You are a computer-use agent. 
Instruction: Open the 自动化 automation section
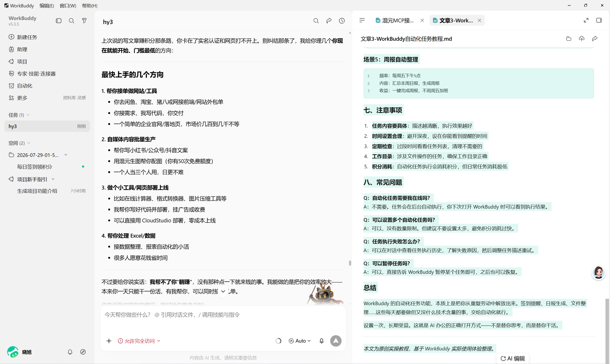coord(47,86)
